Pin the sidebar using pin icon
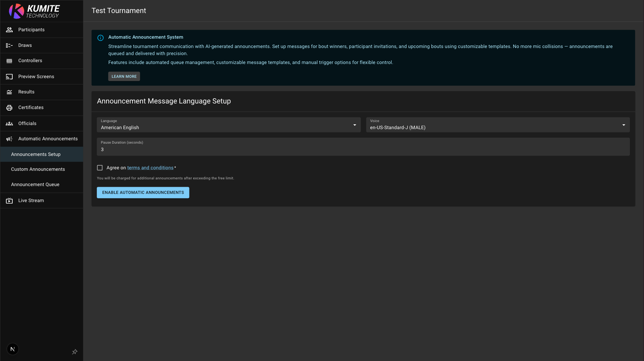644x361 pixels. click(74, 352)
